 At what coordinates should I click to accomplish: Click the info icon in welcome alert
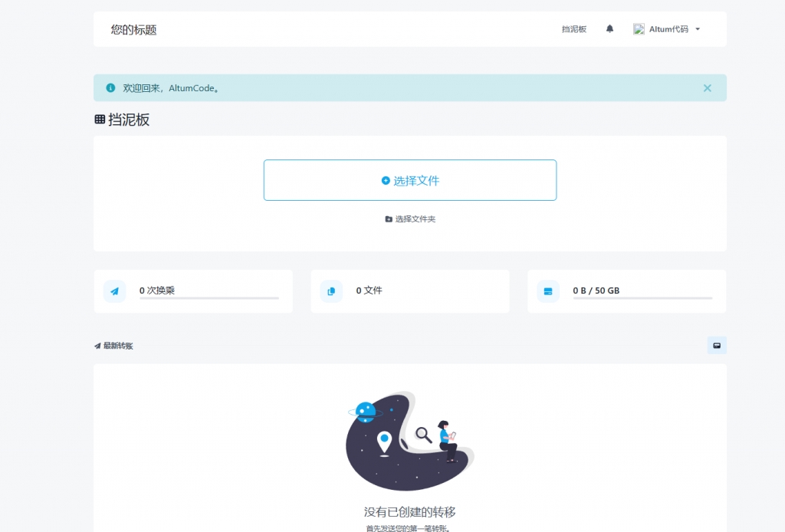pos(110,88)
